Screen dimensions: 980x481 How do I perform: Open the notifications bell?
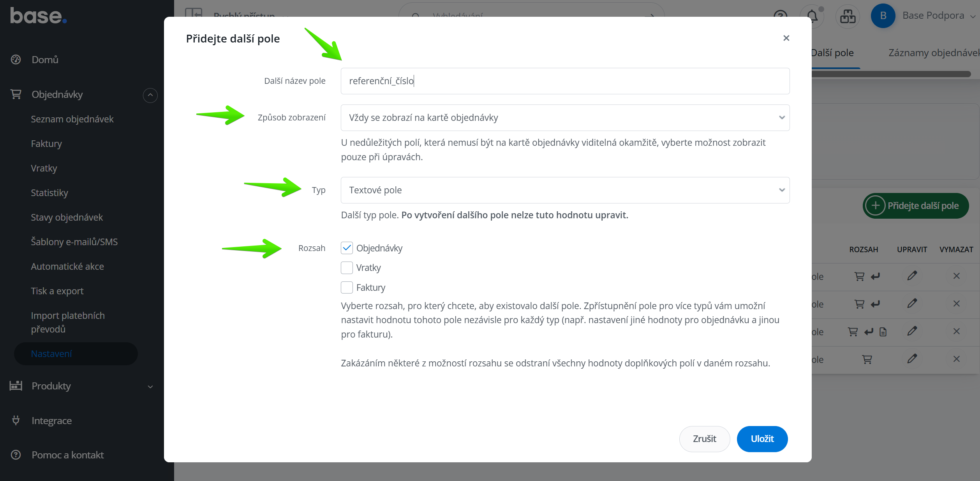coord(812,16)
